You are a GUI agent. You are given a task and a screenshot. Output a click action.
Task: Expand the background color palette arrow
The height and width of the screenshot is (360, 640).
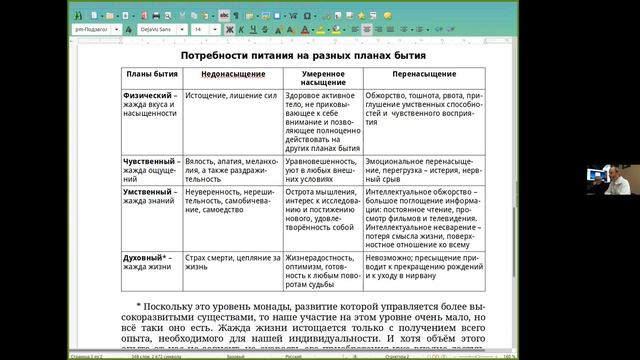pyautogui.click(x=344, y=30)
